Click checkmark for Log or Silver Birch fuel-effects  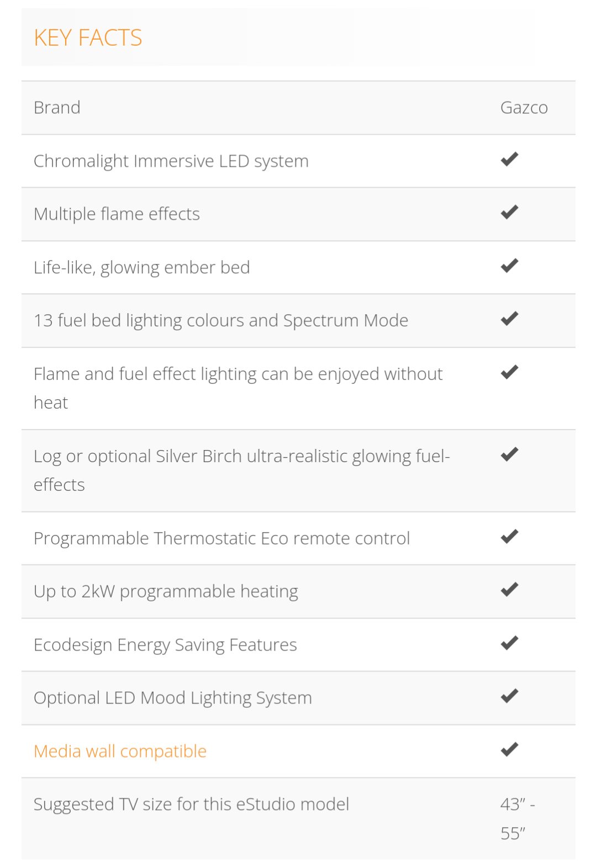509,454
